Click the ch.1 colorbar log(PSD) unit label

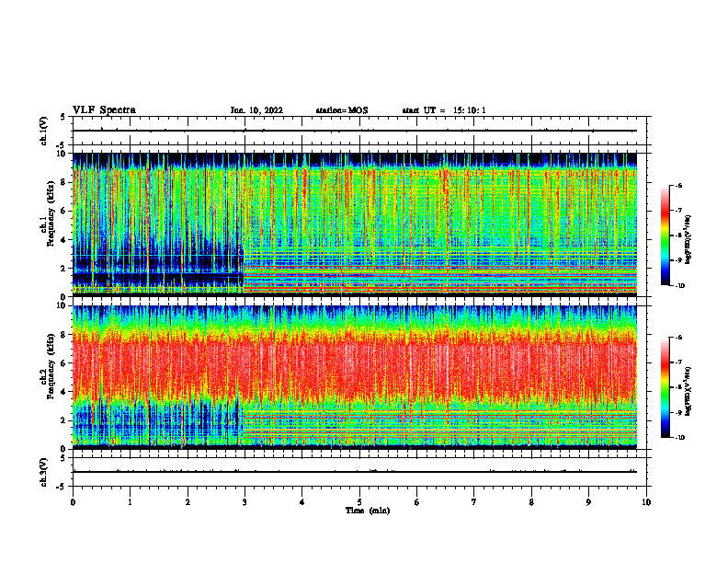click(688, 239)
